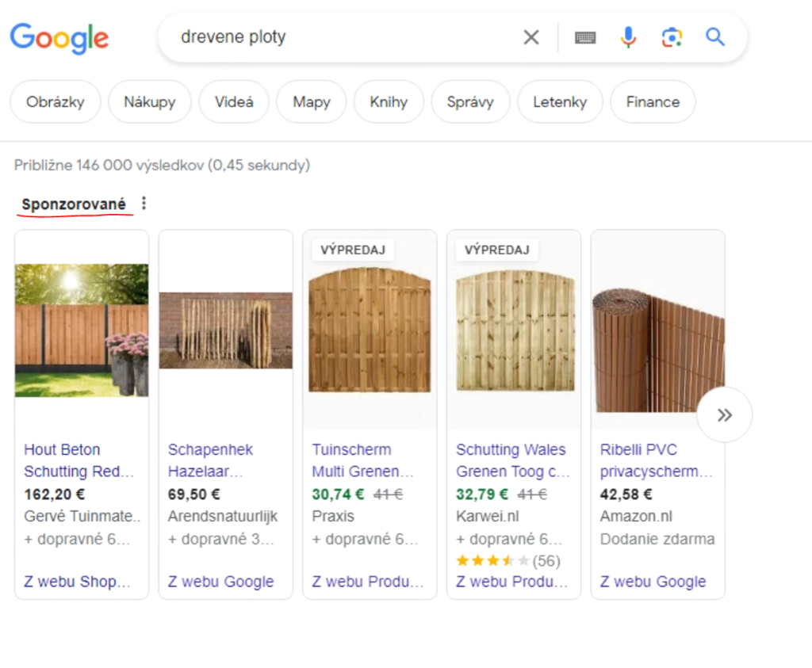Open three-dot menu next to Sponzorované
The image size is (812, 668).
tap(144, 204)
